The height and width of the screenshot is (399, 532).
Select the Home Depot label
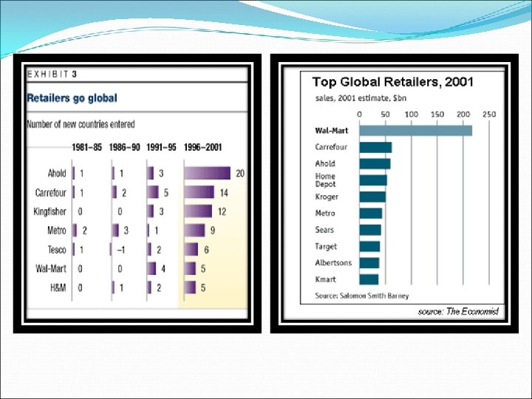[325, 180]
